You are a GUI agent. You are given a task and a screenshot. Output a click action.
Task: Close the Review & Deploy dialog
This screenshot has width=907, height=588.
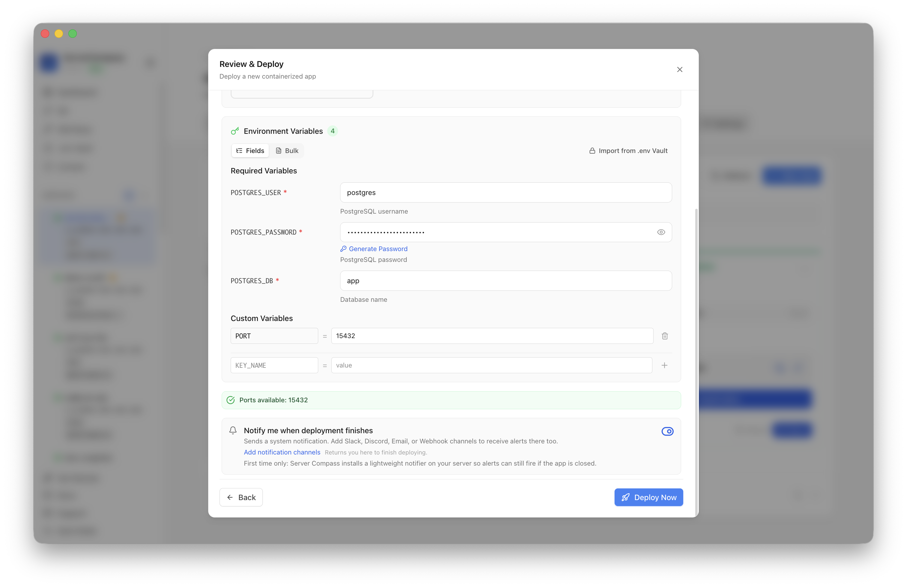pos(679,69)
